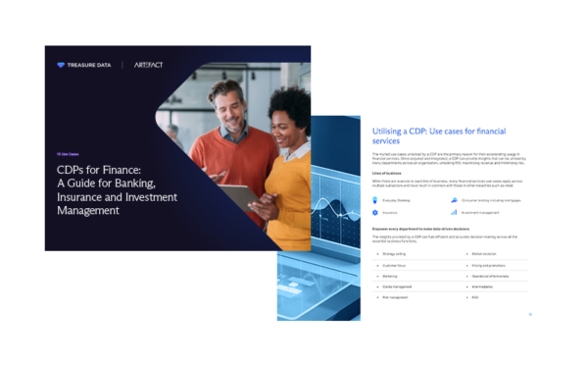Click the 'Pricing and promotions' bullet item
The image size is (588, 368).
pyautogui.click(x=488, y=266)
